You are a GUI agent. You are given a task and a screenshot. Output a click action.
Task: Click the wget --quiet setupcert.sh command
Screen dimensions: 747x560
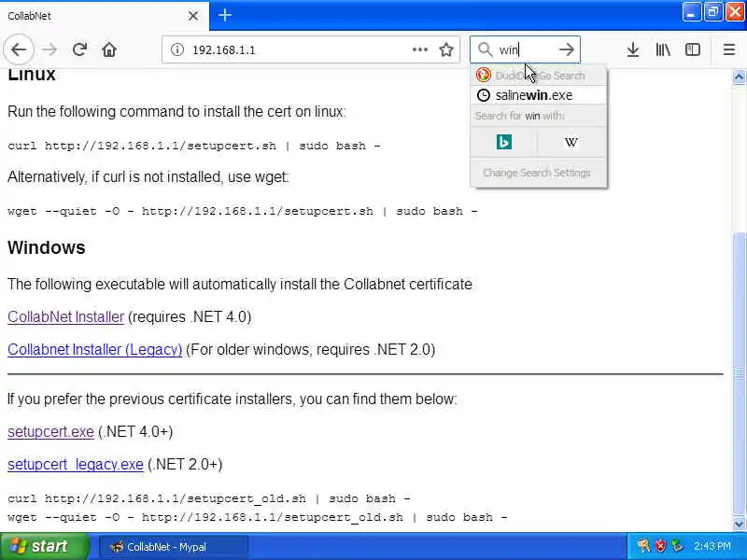click(243, 211)
